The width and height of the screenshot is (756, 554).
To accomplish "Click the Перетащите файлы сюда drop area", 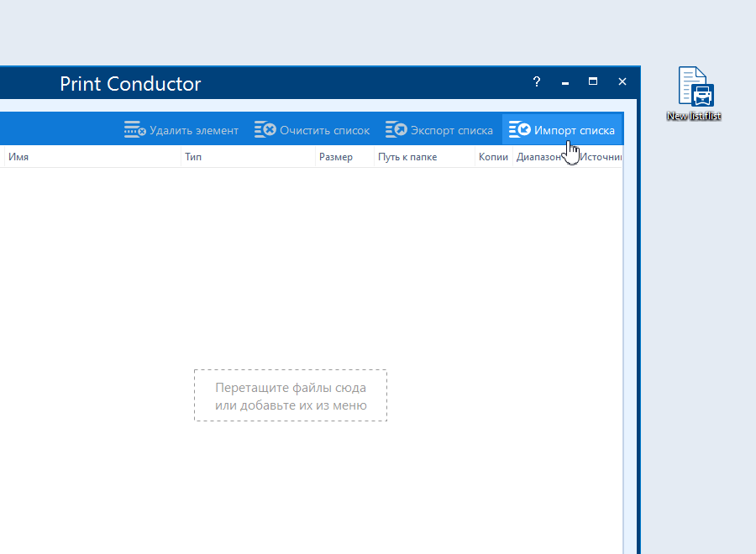I will click(291, 395).
